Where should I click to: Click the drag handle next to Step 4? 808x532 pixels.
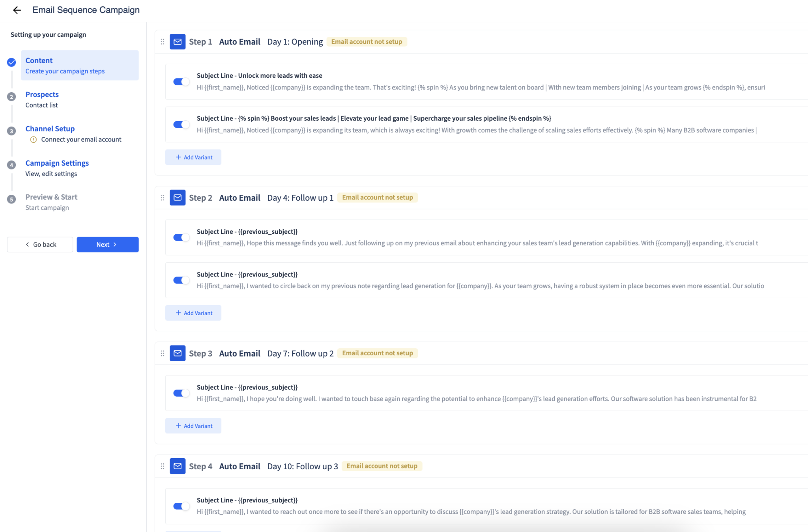click(x=162, y=466)
